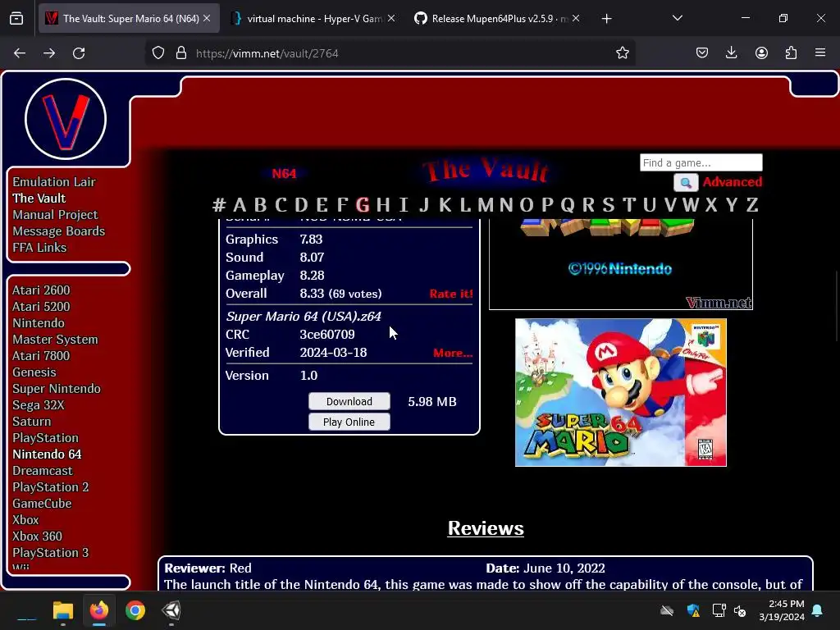
Task: Open Atari 2600 in the systems list
Action: tap(41, 290)
